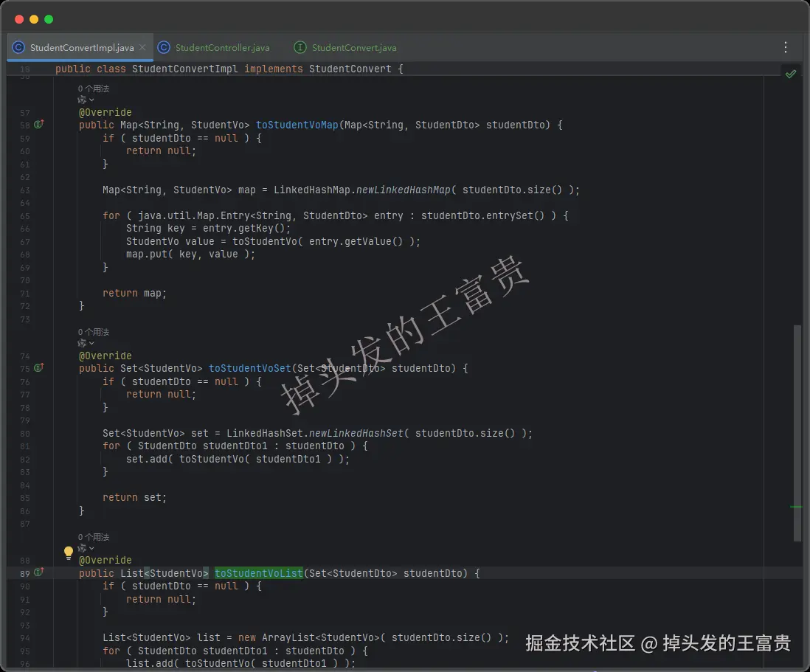The width and height of the screenshot is (810, 672).
Task: Click the implements gutter icon on line 58
Action: coord(39,124)
